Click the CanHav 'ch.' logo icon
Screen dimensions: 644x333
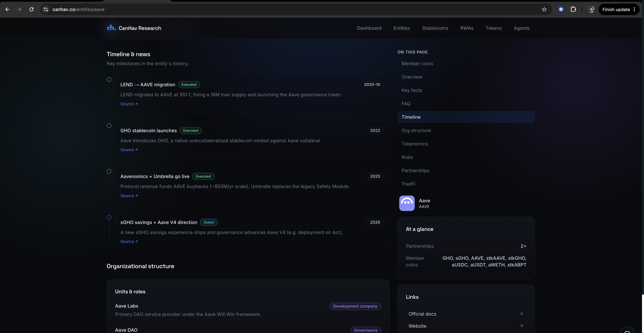coord(111,28)
